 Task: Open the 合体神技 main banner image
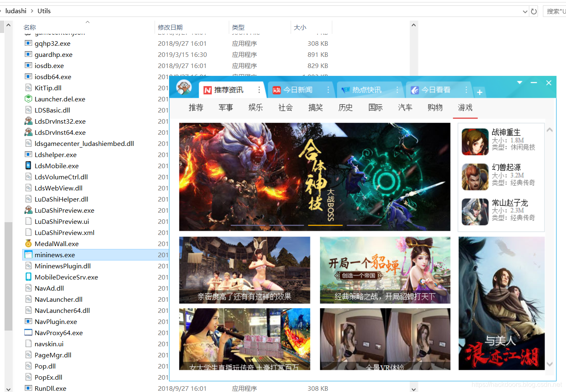[x=315, y=177]
